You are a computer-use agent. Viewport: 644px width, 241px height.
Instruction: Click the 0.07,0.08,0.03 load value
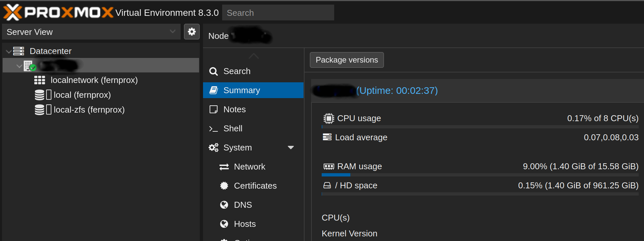pyautogui.click(x=611, y=137)
